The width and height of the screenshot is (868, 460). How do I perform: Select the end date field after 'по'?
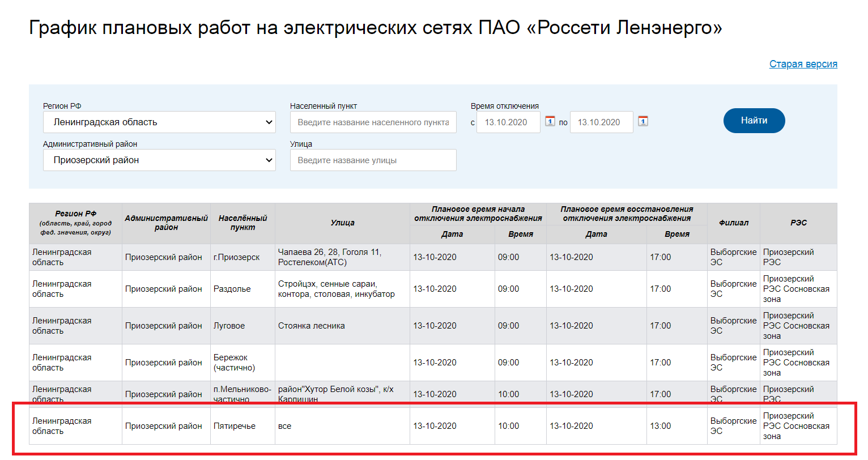click(601, 122)
